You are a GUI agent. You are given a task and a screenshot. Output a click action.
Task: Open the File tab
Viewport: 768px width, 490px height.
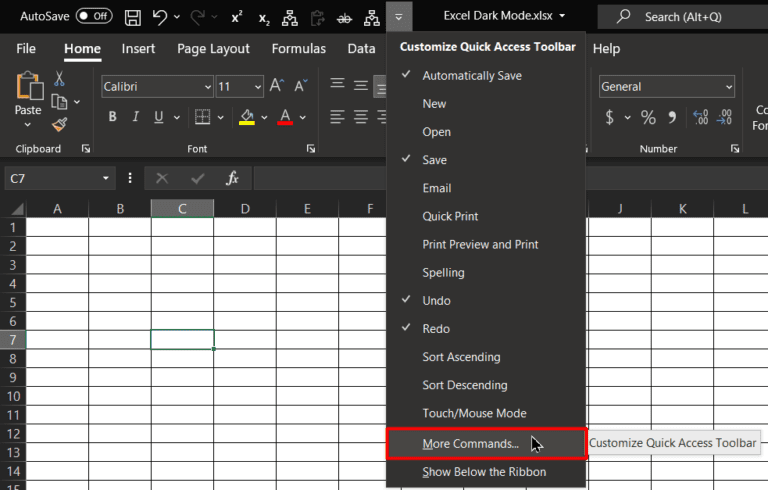coord(26,49)
